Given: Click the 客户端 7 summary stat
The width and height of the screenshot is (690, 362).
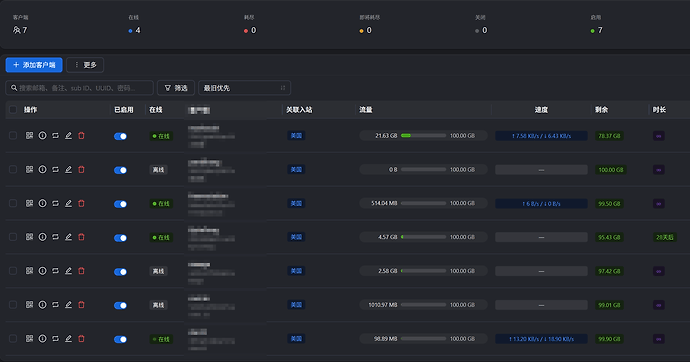Looking at the screenshot, I should [20, 25].
